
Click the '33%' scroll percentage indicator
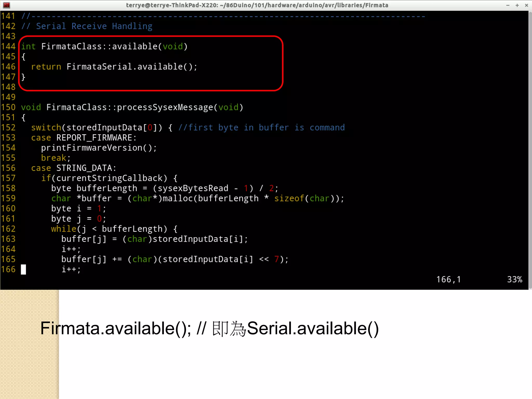point(515,280)
